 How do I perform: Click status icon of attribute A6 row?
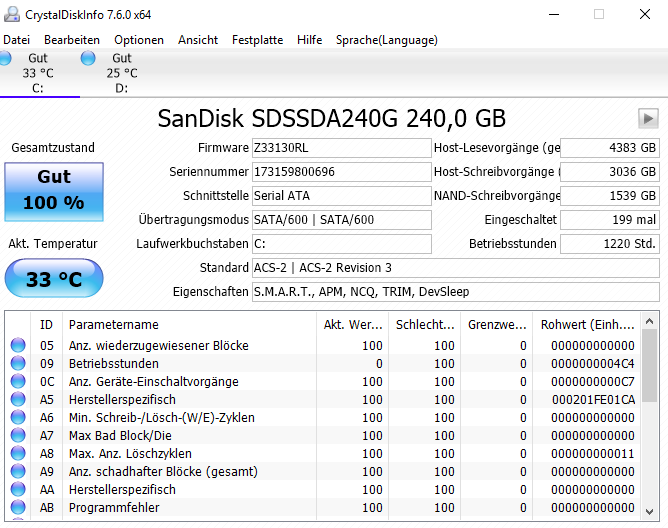pos(18,417)
